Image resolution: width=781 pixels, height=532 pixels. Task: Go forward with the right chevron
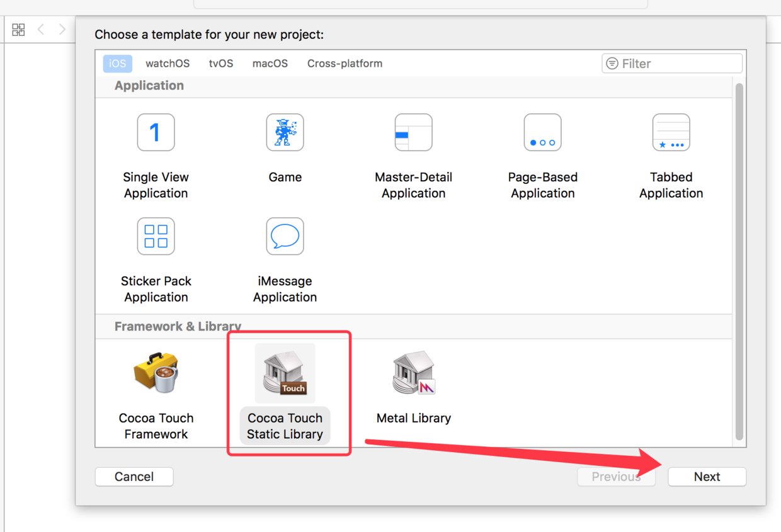[x=62, y=30]
